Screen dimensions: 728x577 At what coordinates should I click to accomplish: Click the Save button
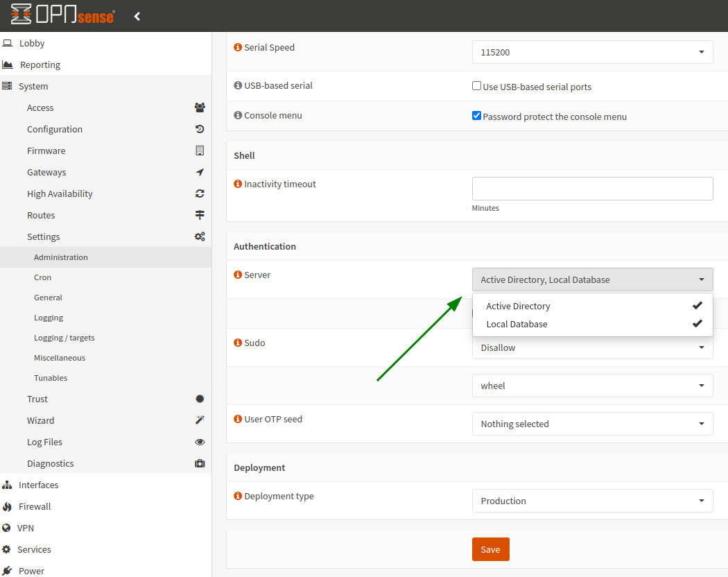point(490,549)
